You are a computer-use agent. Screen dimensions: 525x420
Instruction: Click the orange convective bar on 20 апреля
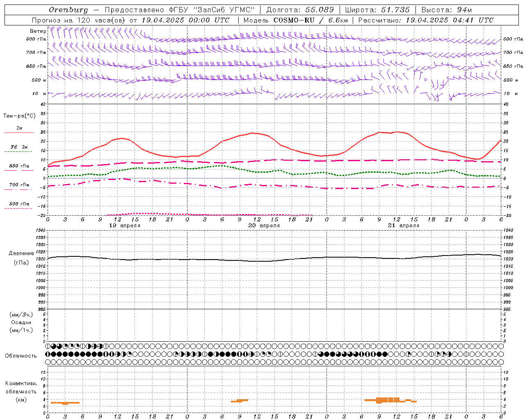[x=240, y=400]
